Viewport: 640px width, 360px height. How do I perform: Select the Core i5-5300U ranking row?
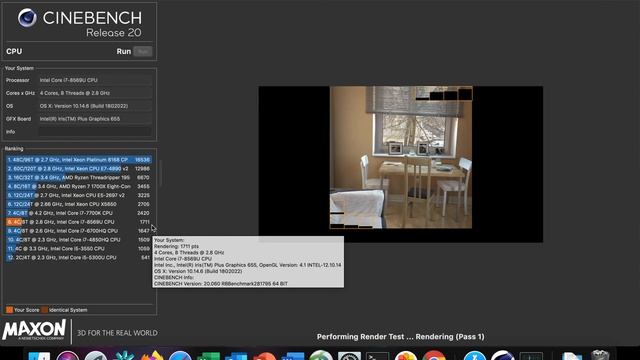point(78,258)
